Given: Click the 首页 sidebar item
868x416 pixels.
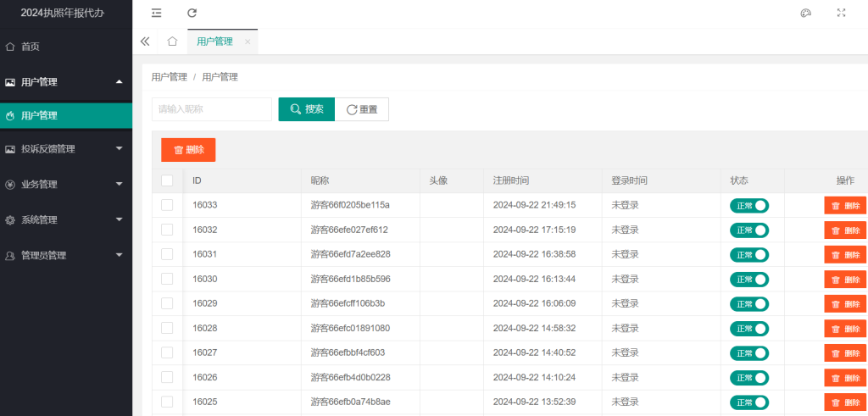Looking at the screenshot, I should (31, 47).
